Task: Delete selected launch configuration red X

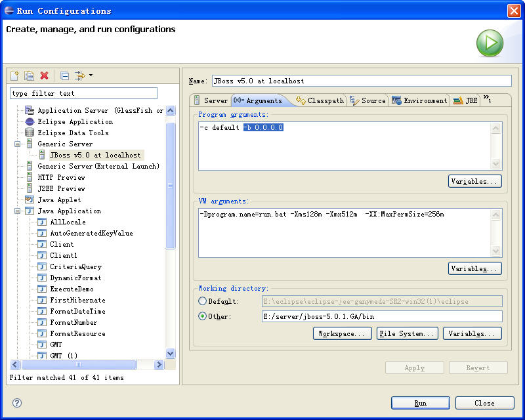Action: 44,75
